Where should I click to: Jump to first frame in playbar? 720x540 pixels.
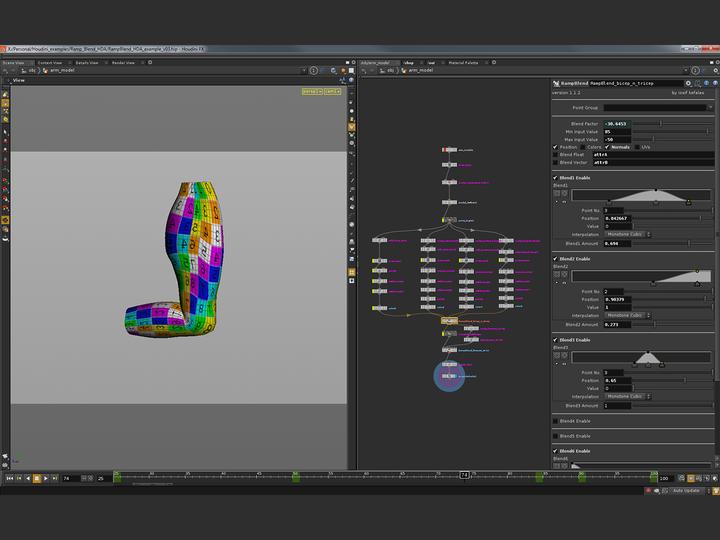point(10,479)
